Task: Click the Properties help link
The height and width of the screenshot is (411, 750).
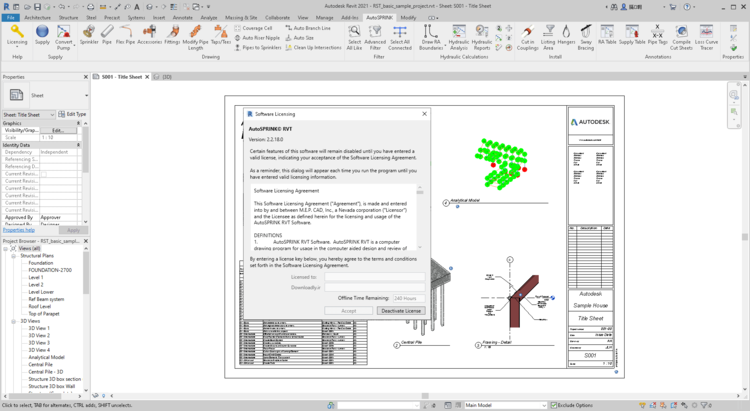Action: pos(20,230)
